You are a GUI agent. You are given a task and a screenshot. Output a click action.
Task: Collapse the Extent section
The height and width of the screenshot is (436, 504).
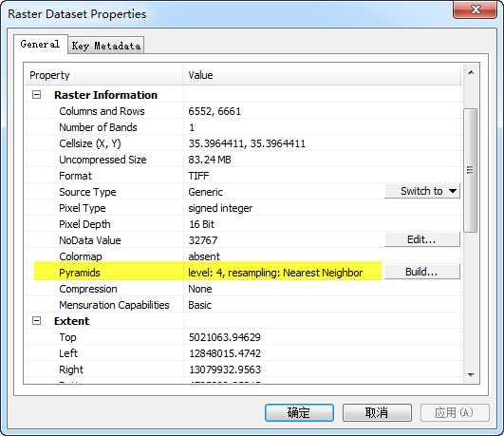(37, 321)
